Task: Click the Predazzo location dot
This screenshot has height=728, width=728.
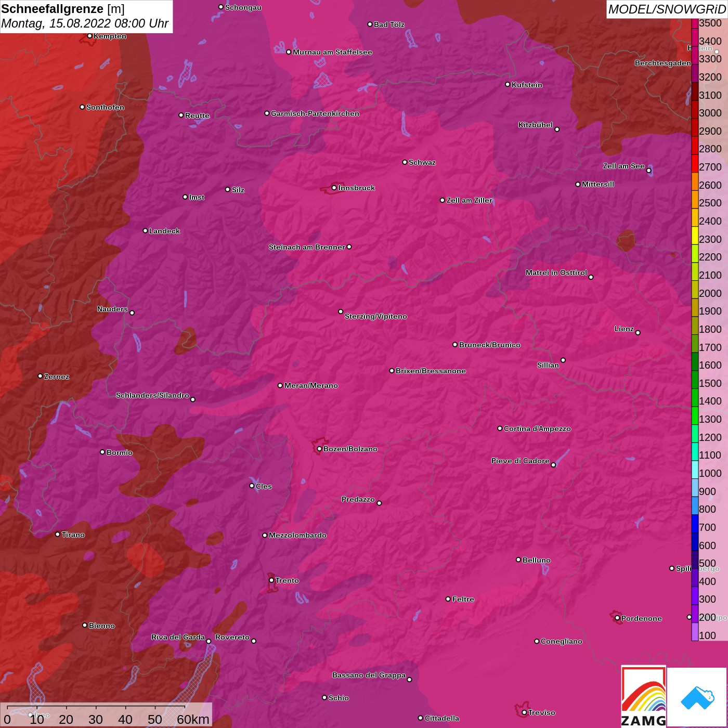Action: 379,503
